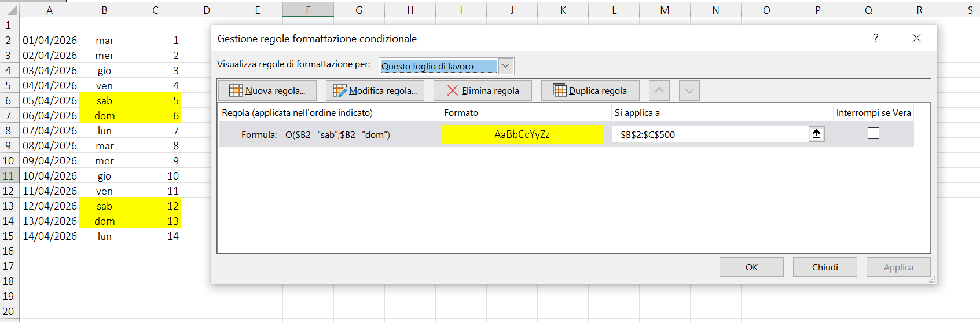Select column C header

155,10
